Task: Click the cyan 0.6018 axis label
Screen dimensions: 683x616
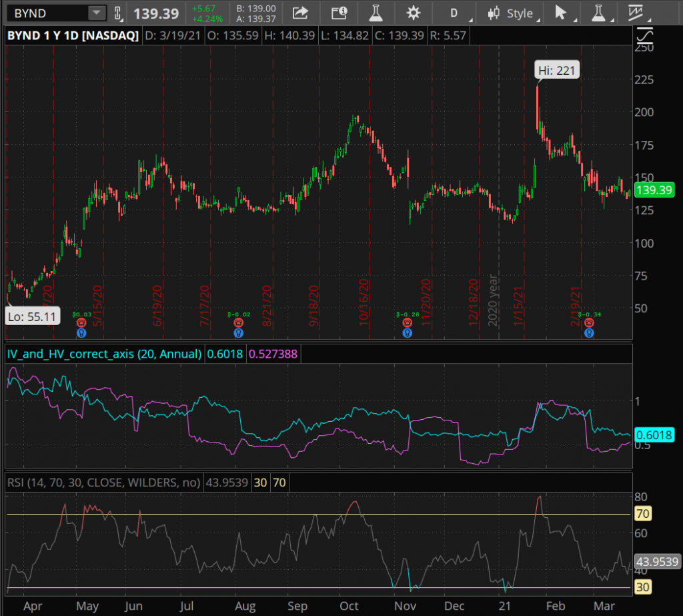Action: pos(654,435)
